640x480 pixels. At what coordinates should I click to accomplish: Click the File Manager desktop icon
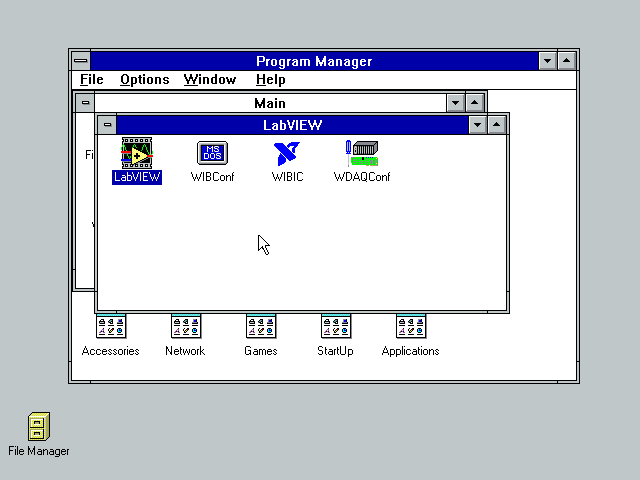39,427
